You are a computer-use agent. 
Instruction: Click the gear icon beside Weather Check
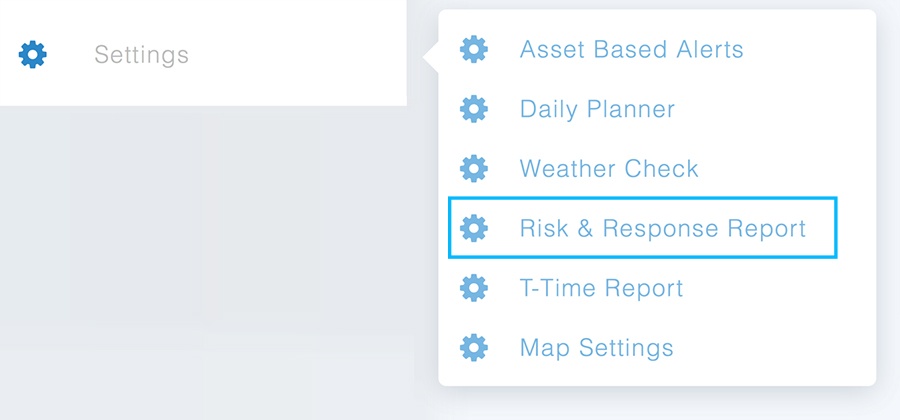[474, 169]
